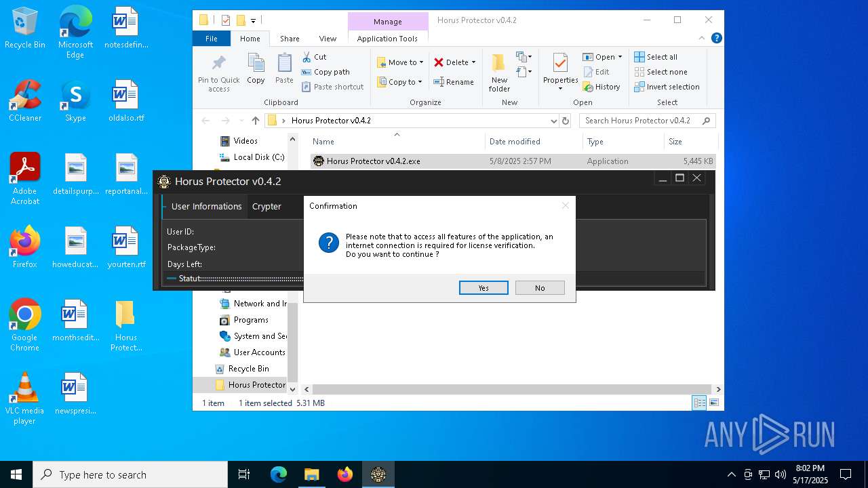868x488 pixels.
Task: Click No in the Confirmation dialog
Action: pos(540,288)
